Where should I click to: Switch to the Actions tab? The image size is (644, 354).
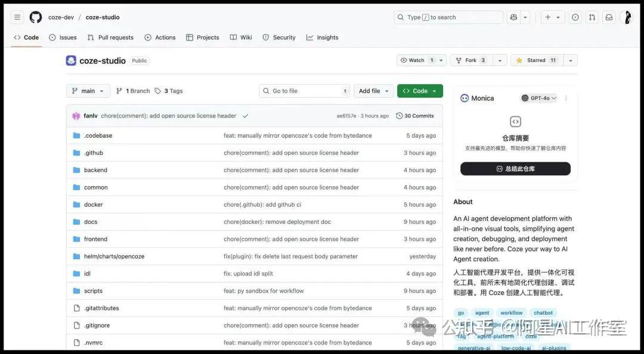click(x=160, y=38)
